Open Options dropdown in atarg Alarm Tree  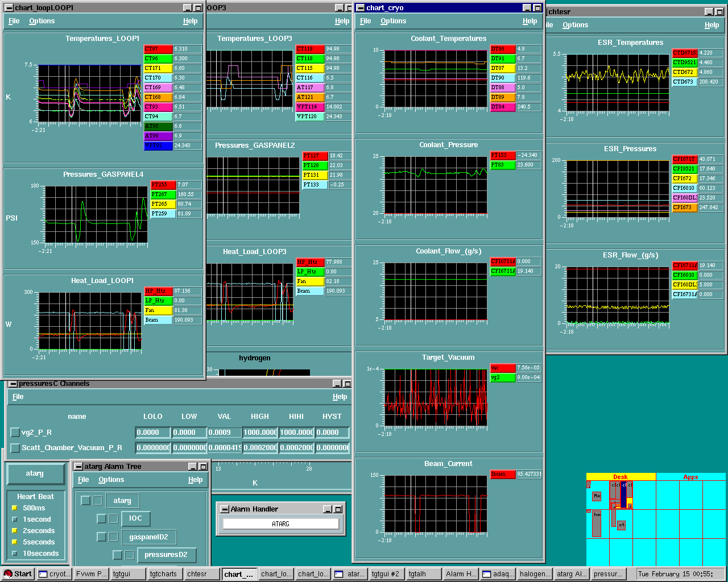tap(111, 480)
